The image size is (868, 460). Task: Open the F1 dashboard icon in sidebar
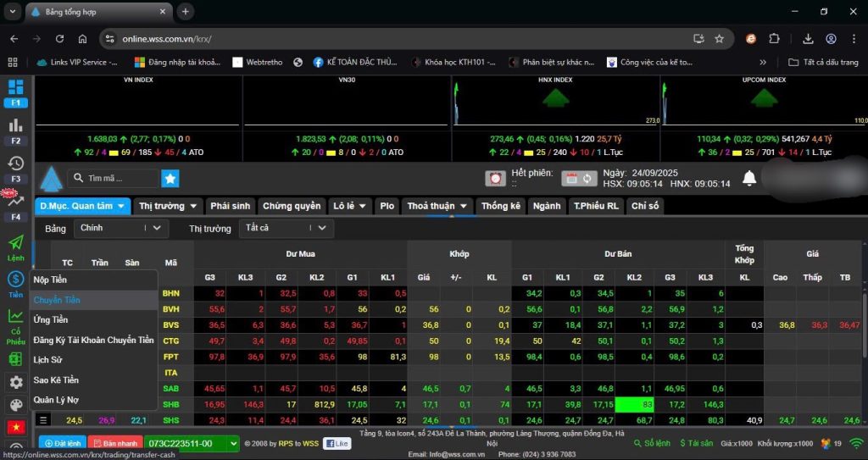[x=15, y=88]
